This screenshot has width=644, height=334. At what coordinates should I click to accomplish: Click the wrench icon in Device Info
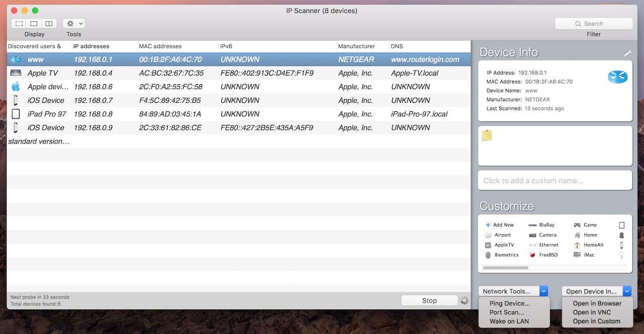tap(627, 53)
